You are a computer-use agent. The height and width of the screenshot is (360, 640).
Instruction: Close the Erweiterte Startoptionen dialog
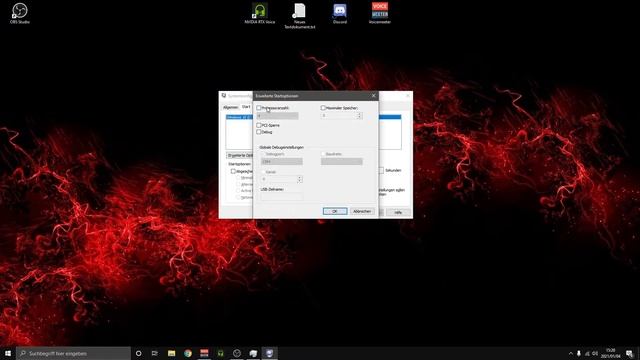coord(373,96)
